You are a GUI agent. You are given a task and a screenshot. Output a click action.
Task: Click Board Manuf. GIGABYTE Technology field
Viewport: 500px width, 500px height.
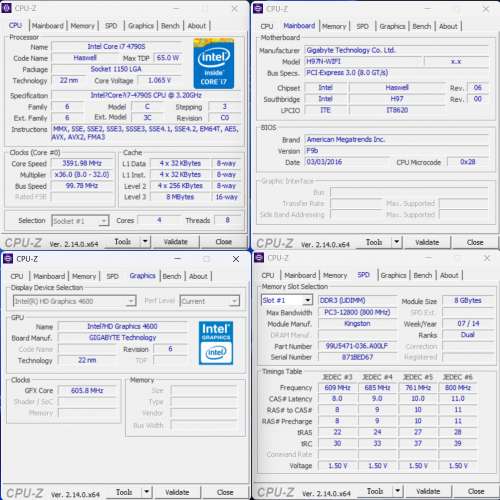(x=123, y=338)
